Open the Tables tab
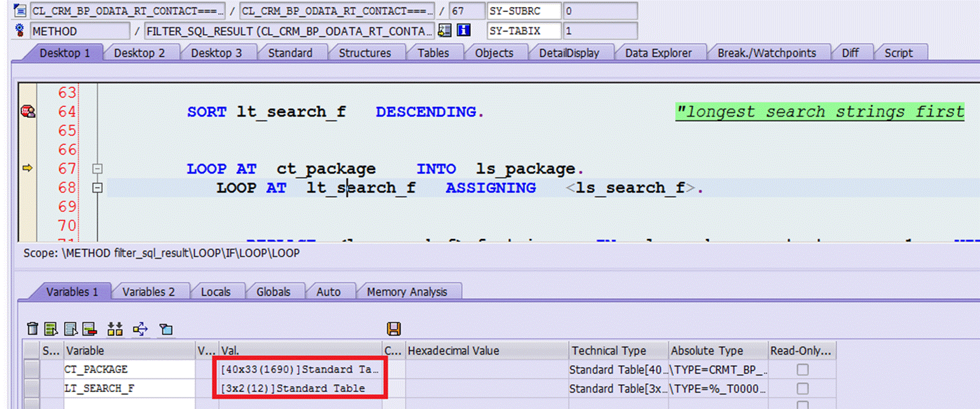This screenshot has width=980, height=409. 434,53
